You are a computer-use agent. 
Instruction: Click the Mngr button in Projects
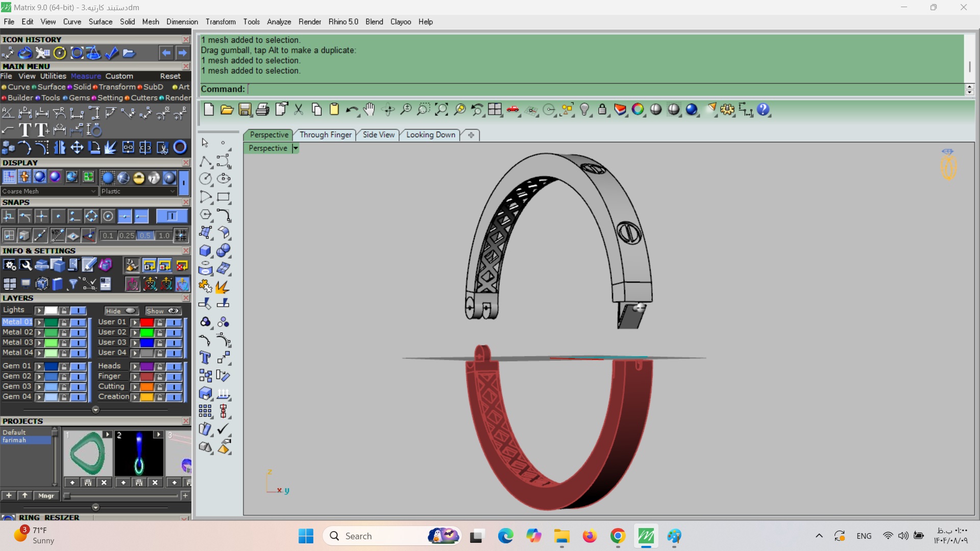coord(46,495)
